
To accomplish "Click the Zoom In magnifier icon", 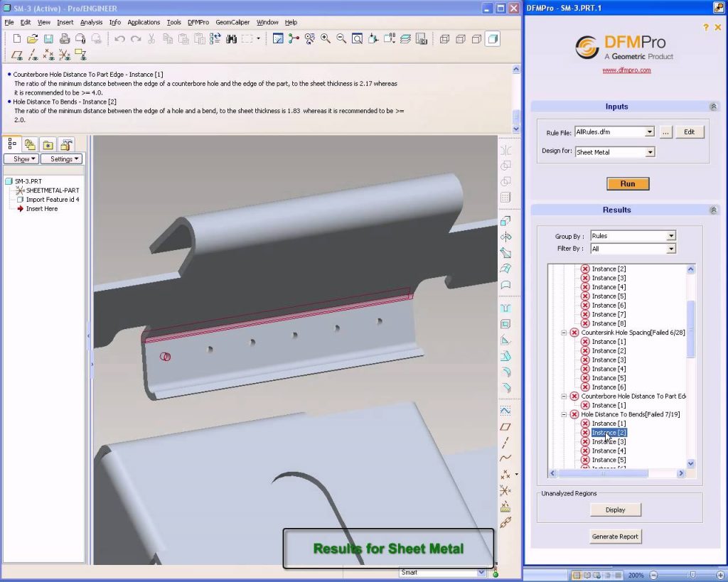I will coord(326,39).
